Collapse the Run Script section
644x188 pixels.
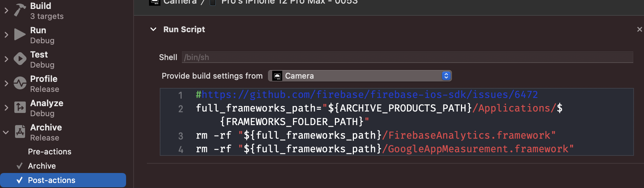point(153,29)
